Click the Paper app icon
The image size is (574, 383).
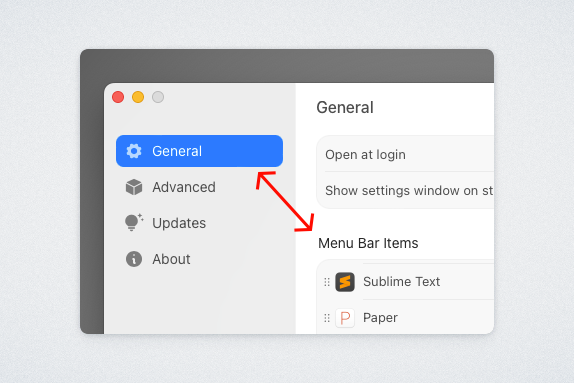click(x=345, y=317)
